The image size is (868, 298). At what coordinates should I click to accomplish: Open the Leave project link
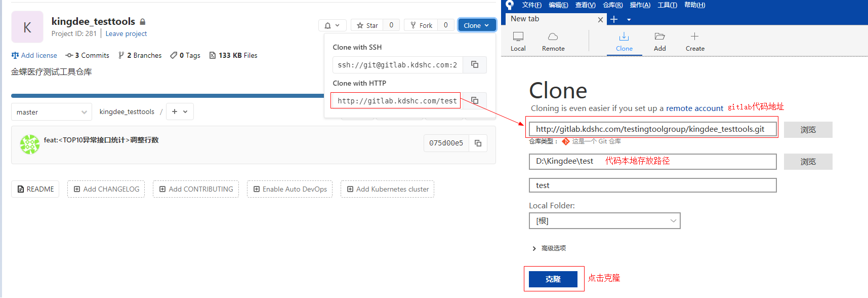(126, 33)
